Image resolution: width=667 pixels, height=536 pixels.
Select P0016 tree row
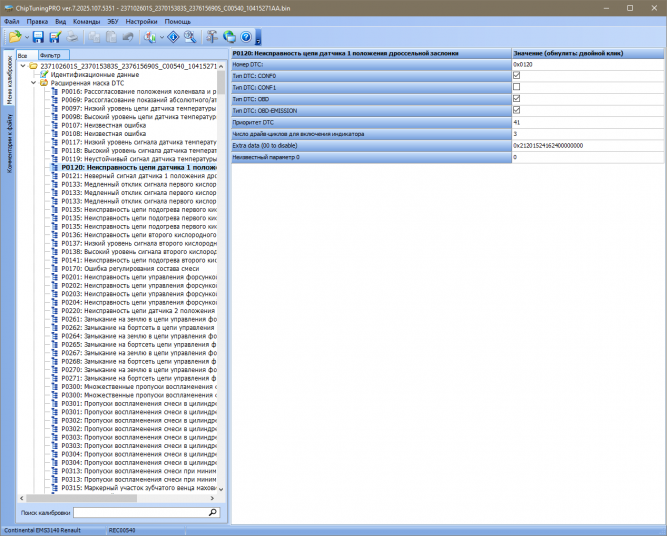(x=139, y=91)
